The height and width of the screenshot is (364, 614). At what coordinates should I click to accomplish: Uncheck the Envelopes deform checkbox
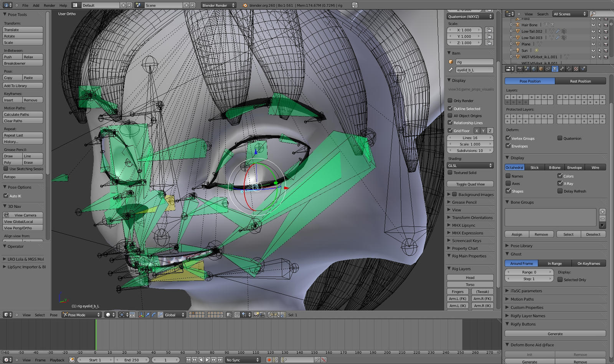click(x=508, y=146)
